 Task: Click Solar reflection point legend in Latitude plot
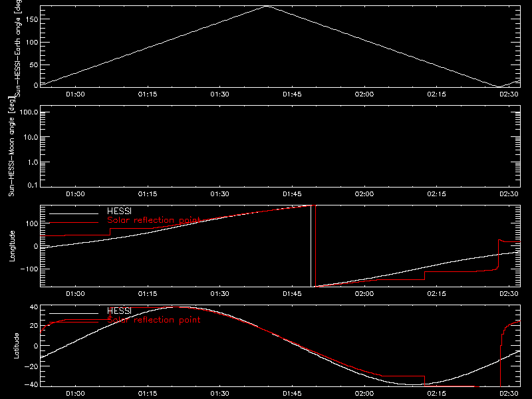click(x=154, y=320)
